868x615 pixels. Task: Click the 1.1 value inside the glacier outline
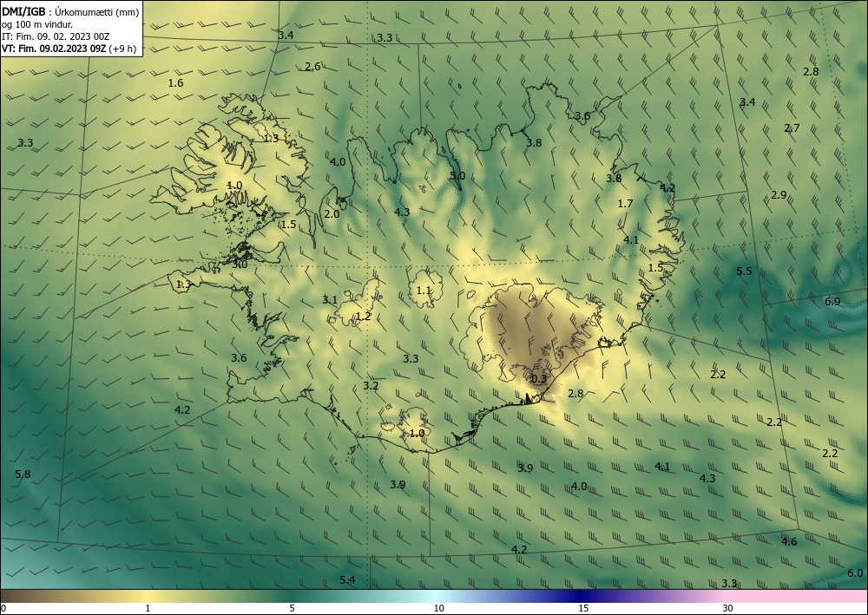tap(424, 291)
